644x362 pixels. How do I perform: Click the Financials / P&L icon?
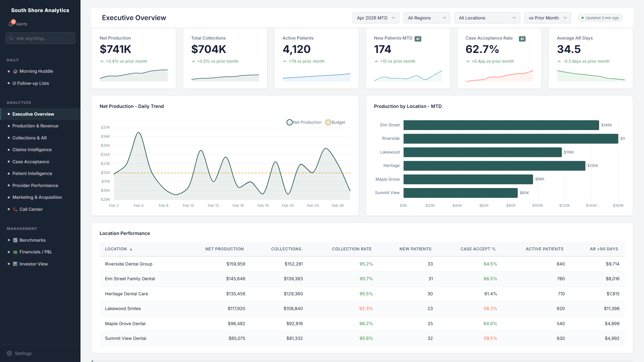coord(15,252)
